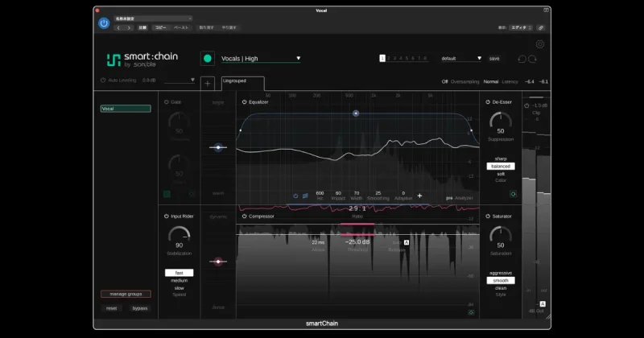Set De-Esser color to sharp
644x338 pixels.
501,159
